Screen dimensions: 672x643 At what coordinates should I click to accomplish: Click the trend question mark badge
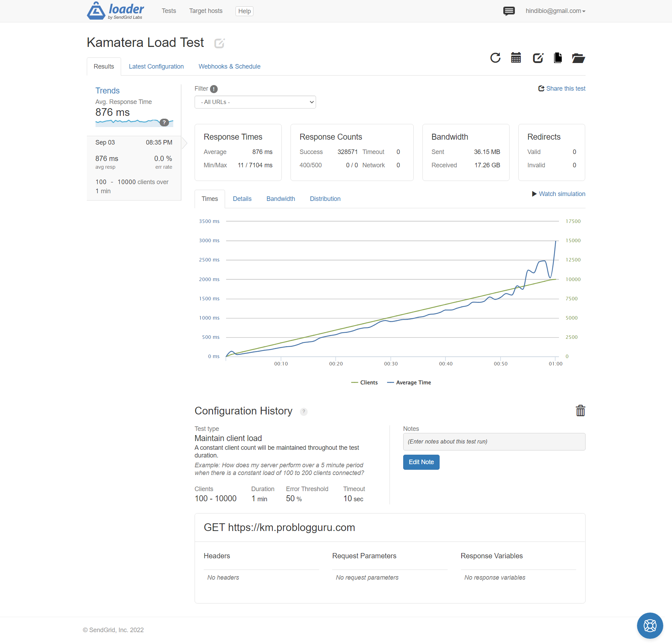click(164, 123)
